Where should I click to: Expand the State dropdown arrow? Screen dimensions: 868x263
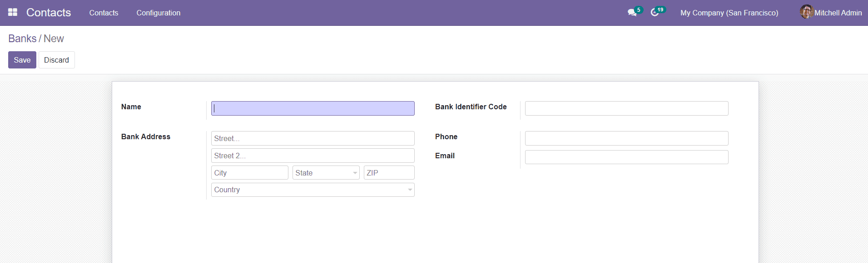[354, 173]
